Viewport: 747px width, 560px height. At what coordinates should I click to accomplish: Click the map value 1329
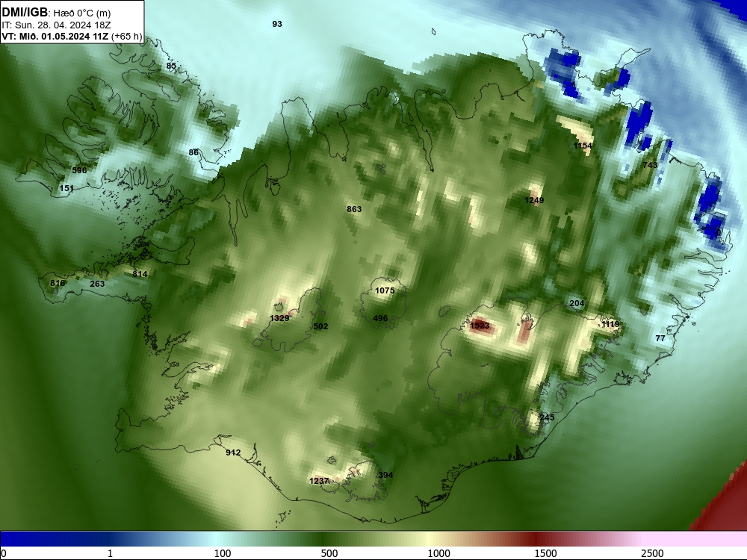(279, 318)
